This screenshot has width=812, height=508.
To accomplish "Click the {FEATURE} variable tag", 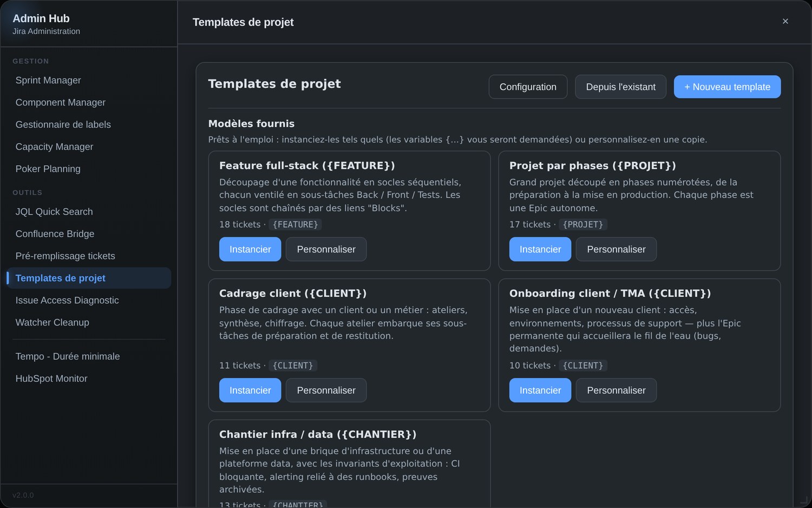I will (295, 225).
